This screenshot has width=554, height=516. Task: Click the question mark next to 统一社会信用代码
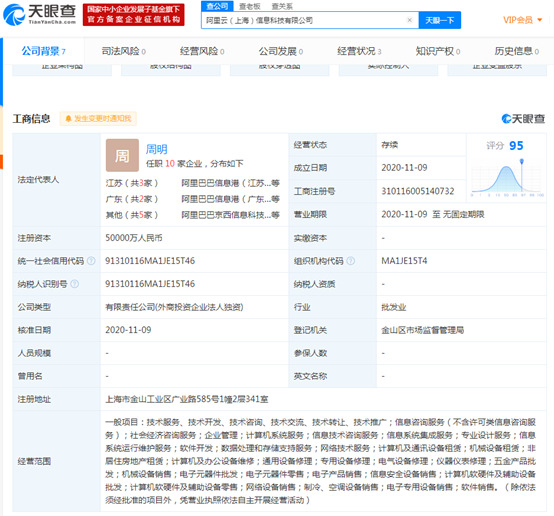coord(91,261)
